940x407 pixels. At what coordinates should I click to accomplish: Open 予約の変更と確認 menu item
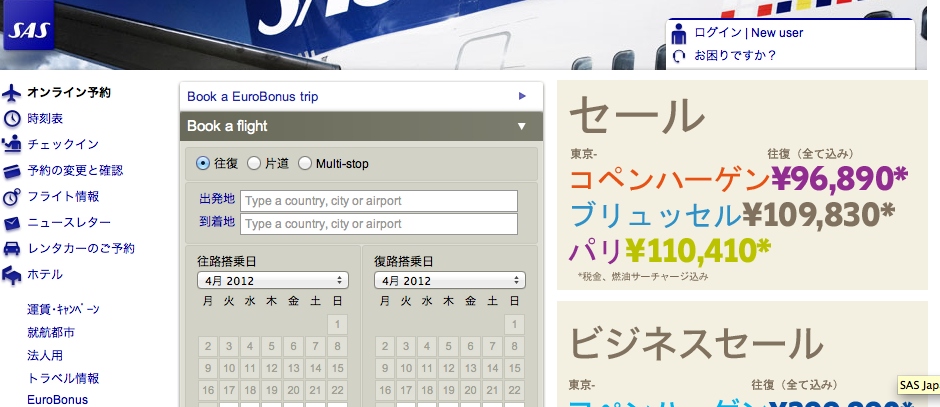click(75, 171)
